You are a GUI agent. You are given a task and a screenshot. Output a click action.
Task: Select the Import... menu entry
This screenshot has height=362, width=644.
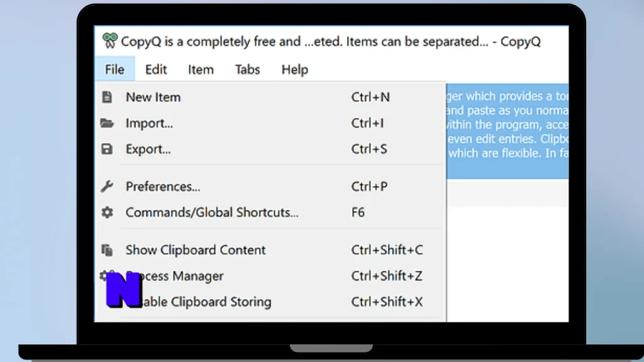tap(270, 123)
